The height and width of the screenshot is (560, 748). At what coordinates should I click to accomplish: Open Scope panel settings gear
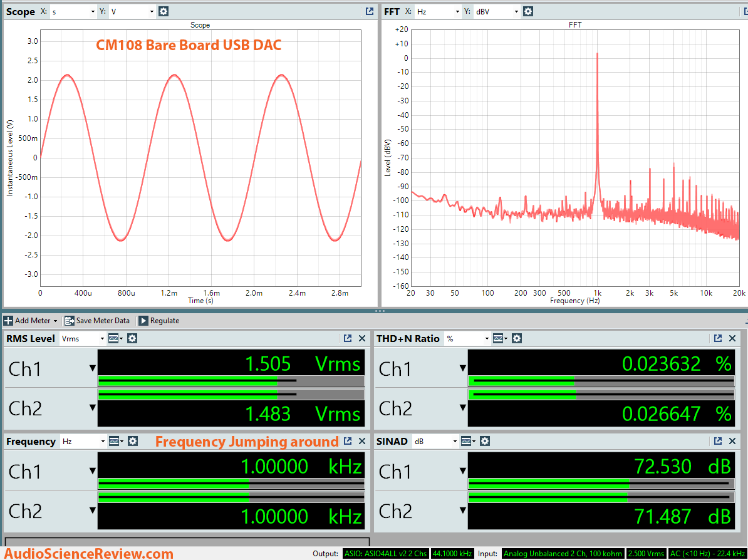(163, 11)
